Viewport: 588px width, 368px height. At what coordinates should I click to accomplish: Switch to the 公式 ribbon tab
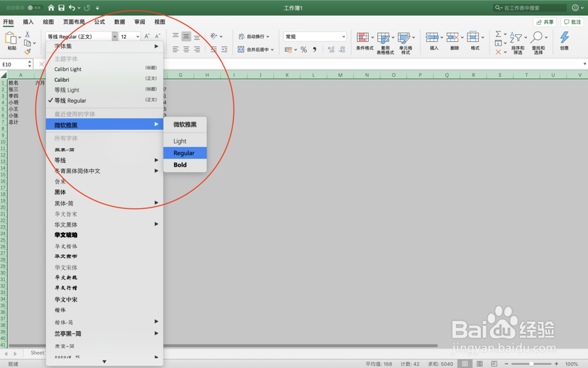99,22
